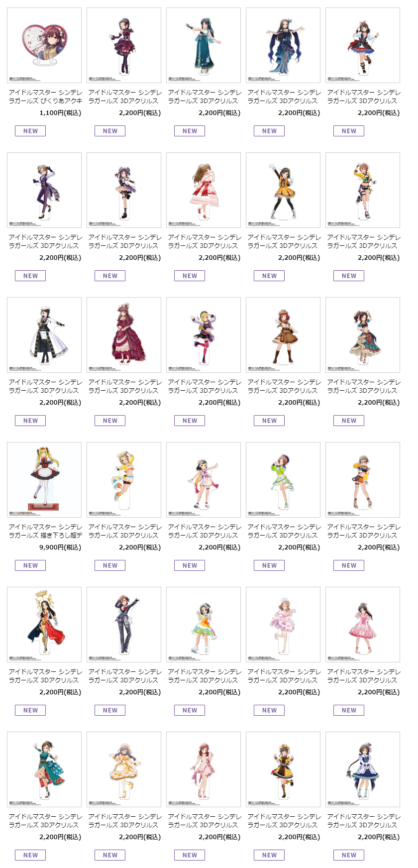Click NEW badge under the 1,100円 item
The width and height of the screenshot is (418, 868).
(30, 131)
